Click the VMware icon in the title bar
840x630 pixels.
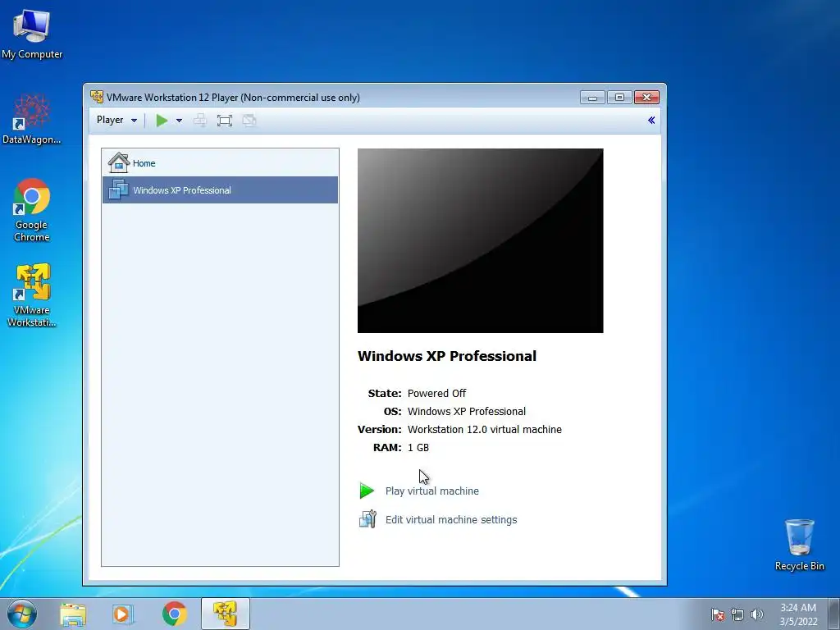click(x=97, y=97)
